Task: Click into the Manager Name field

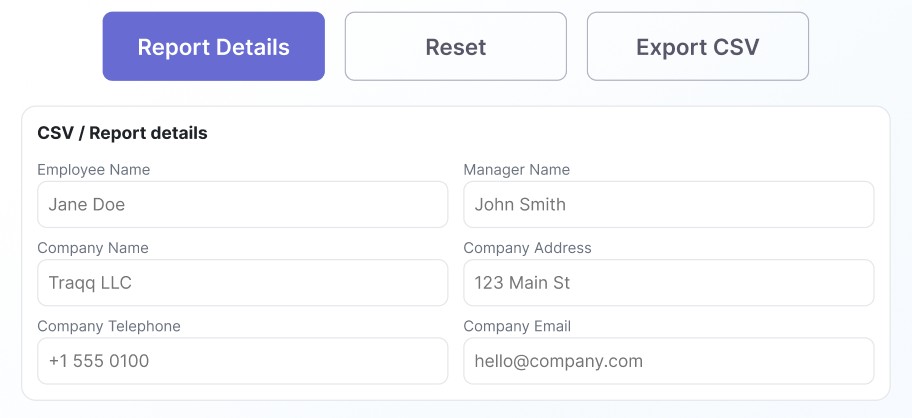Action: pyautogui.click(x=668, y=204)
